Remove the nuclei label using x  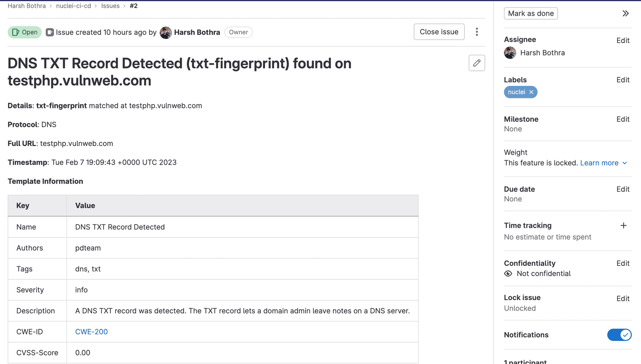[x=531, y=92]
